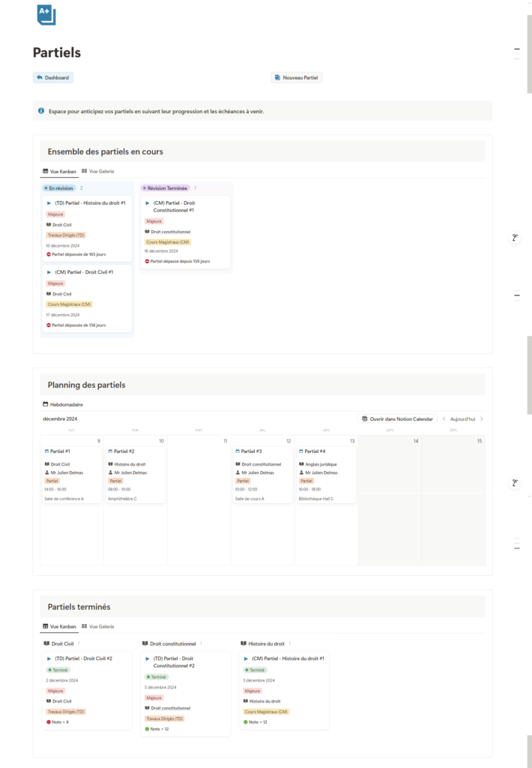Click the calendar icon in Ouvrir dans Notion Calendar

click(364, 418)
